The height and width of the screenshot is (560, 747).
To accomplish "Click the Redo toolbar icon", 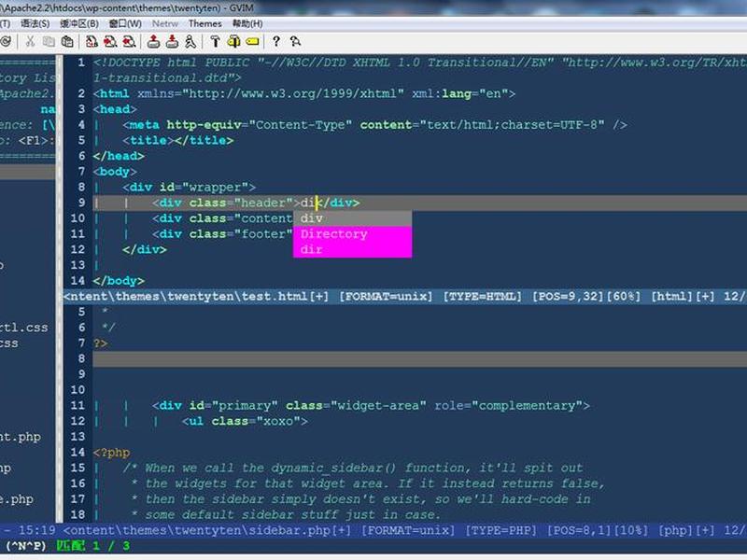I will (x=6, y=42).
